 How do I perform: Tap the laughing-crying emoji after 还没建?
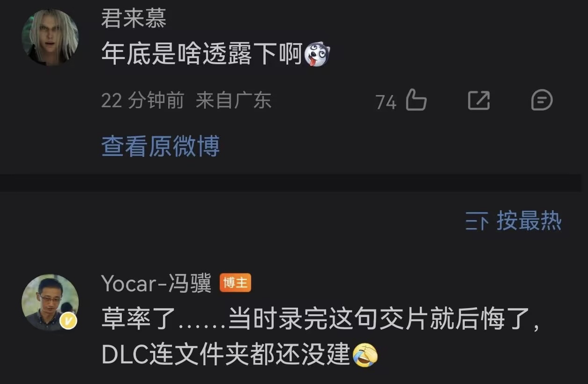[365, 354]
